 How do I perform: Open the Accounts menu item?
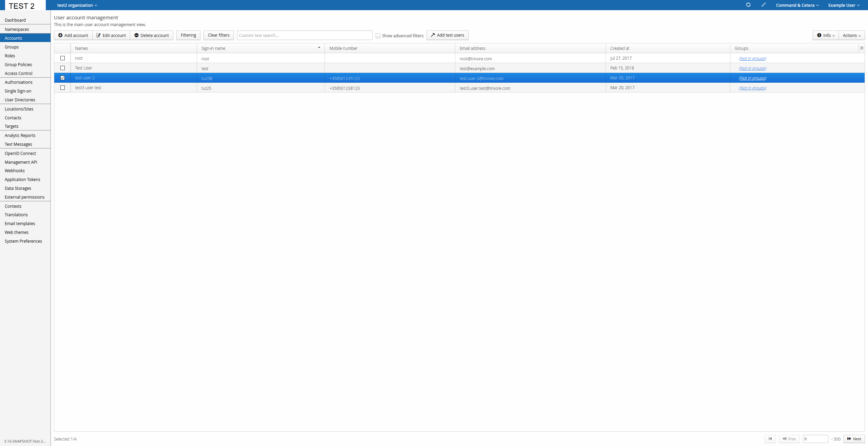[25, 38]
